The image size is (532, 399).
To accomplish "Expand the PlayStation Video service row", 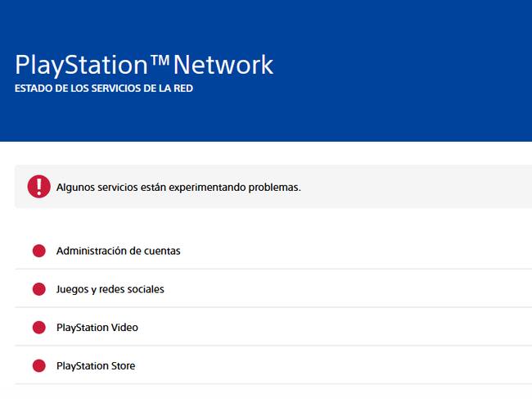I will tap(327, 328).
